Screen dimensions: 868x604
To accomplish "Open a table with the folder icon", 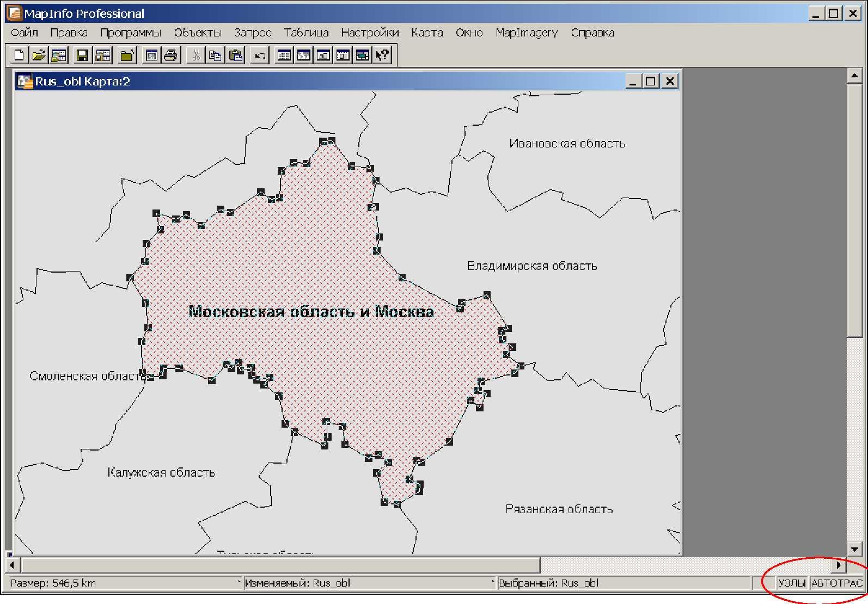I will 39,55.
